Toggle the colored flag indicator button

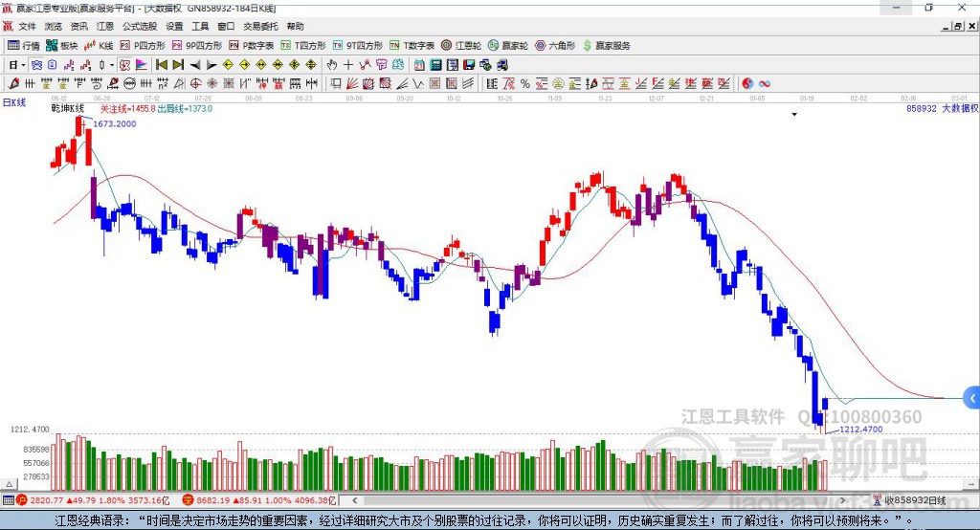(142, 65)
